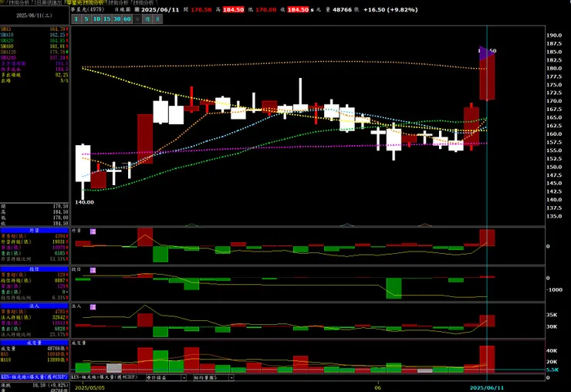Viewport: 571px width, 392px height.
Task: Click the 2025/06/11(三) date box at top left
Action: 34,15
